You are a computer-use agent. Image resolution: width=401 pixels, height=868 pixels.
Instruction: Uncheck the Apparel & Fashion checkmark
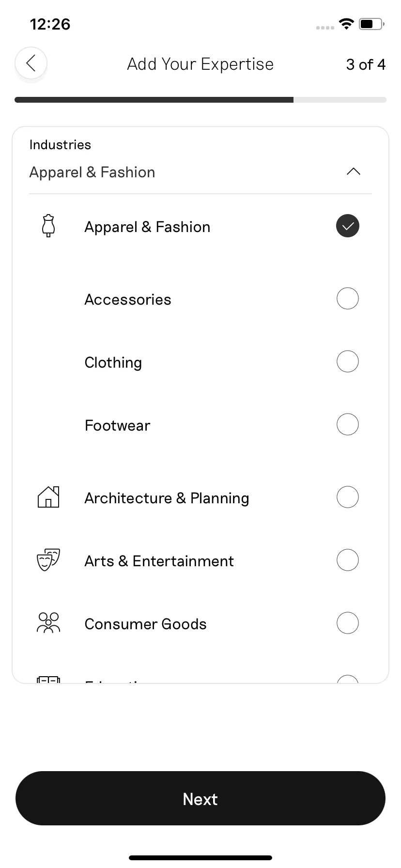[348, 226]
